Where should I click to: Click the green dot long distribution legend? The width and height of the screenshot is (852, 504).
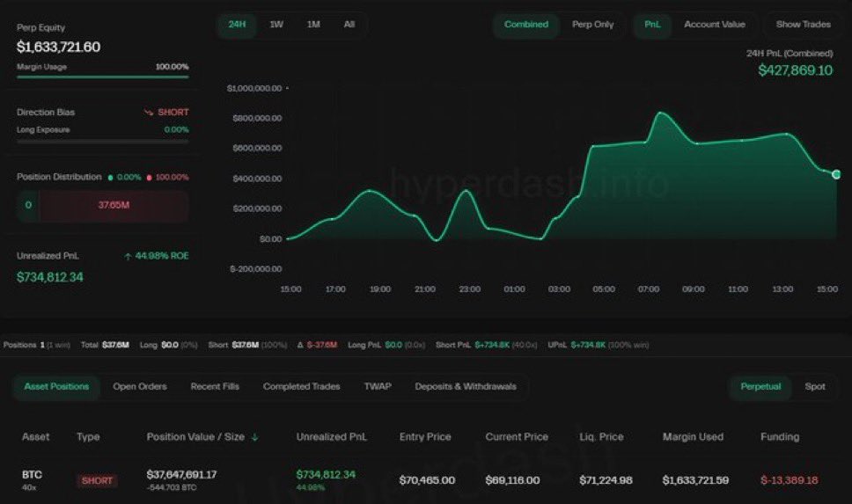coord(111,178)
